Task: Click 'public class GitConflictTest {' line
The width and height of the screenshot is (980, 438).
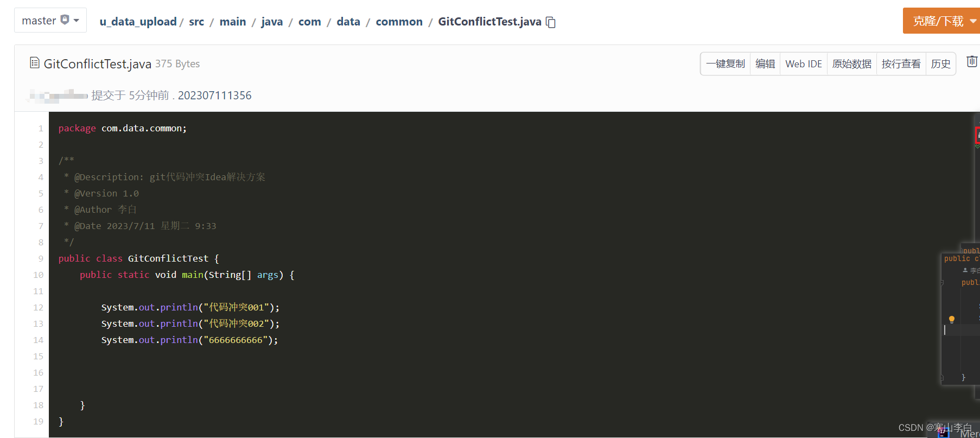Action: tap(139, 259)
